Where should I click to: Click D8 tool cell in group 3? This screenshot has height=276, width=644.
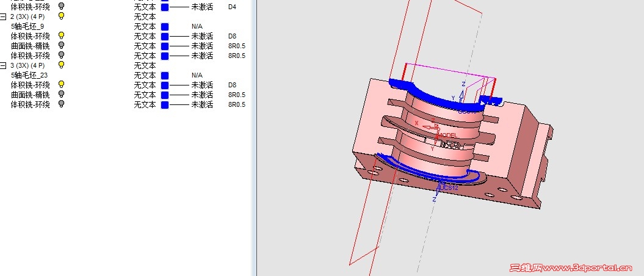tap(232, 85)
